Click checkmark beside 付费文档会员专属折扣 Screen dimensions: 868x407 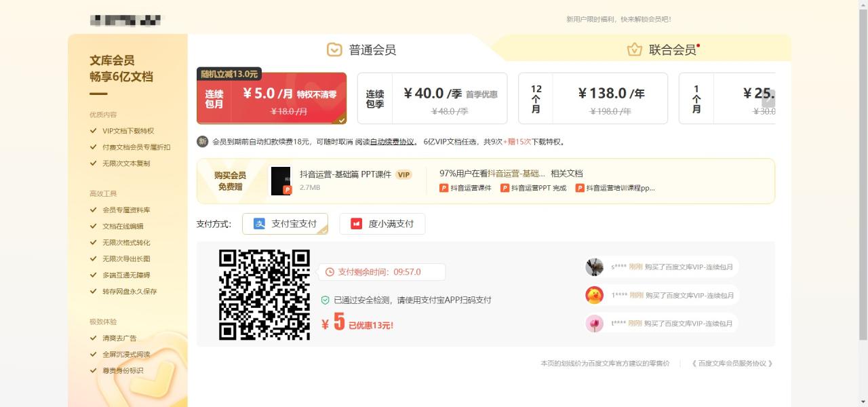(94, 147)
